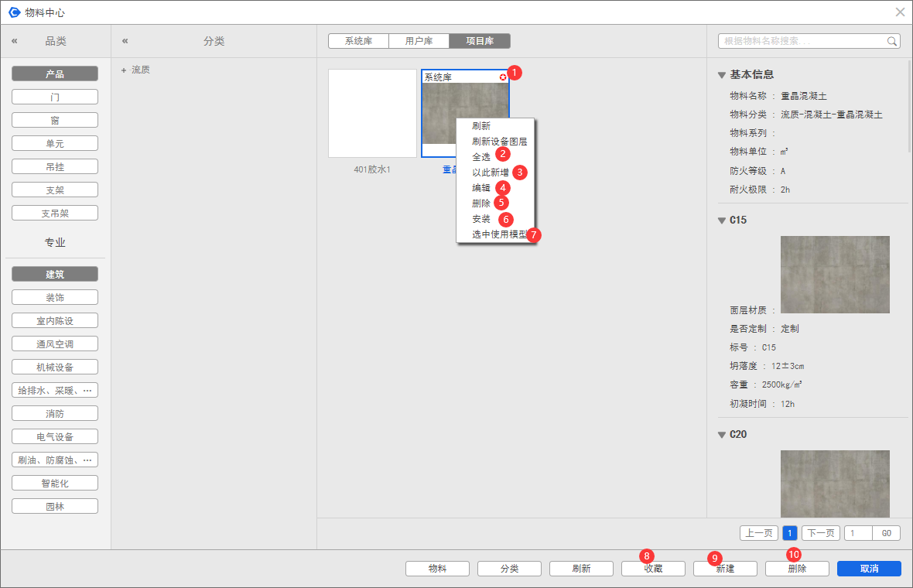The width and height of the screenshot is (913, 588).
Task: Click the material name search field
Action: click(x=801, y=41)
